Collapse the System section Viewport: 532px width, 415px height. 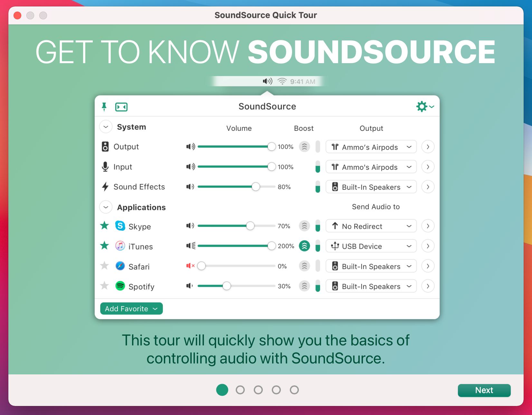pyautogui.click(x=106, y=127)
